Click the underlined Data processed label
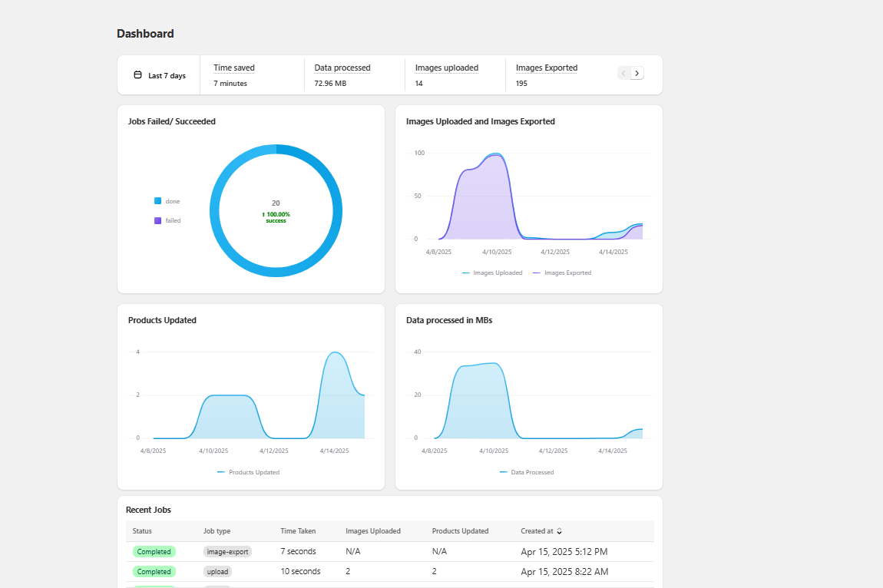Image resolution: width=883 pixels, height=588 pixels. 342,68
